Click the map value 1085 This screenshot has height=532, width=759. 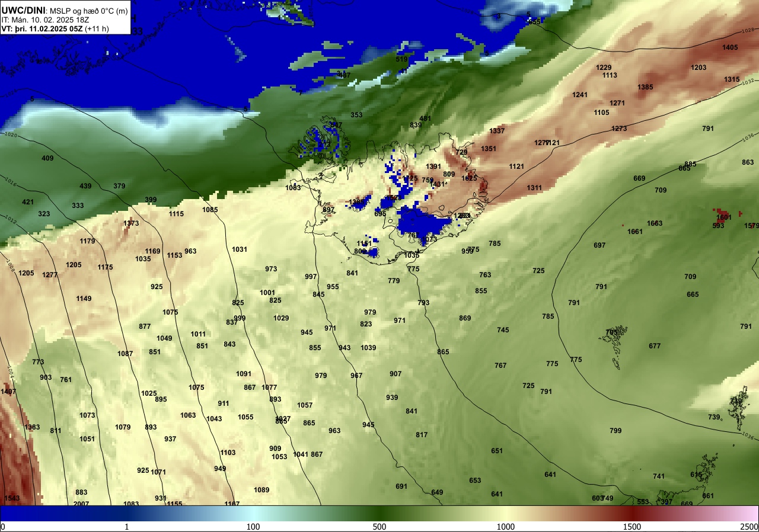point(210,210)
